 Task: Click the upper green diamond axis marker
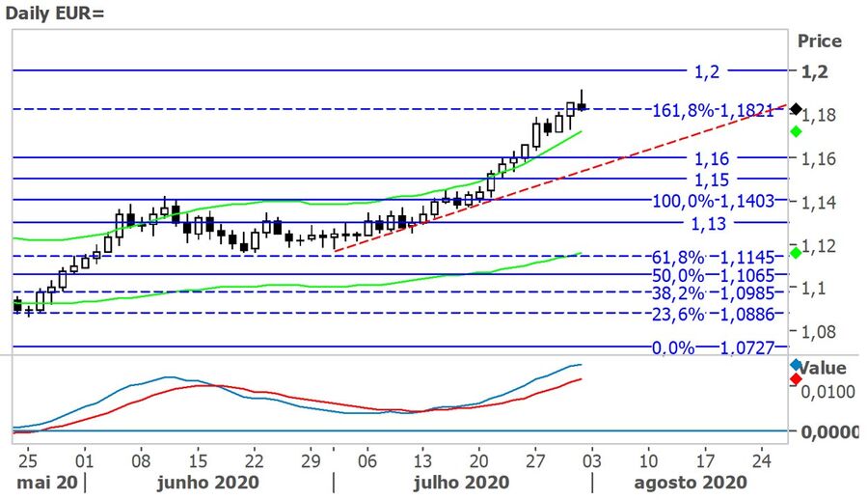pos(796,132)
